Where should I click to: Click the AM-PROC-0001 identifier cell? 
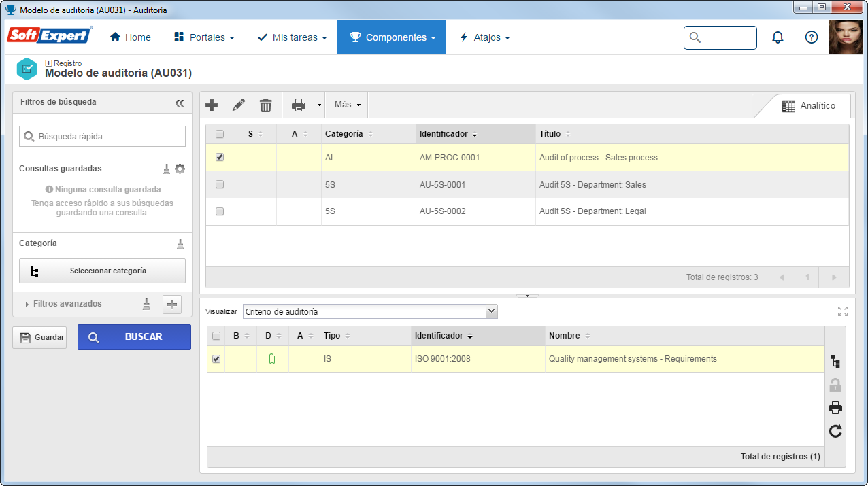[x=475, y=157]
